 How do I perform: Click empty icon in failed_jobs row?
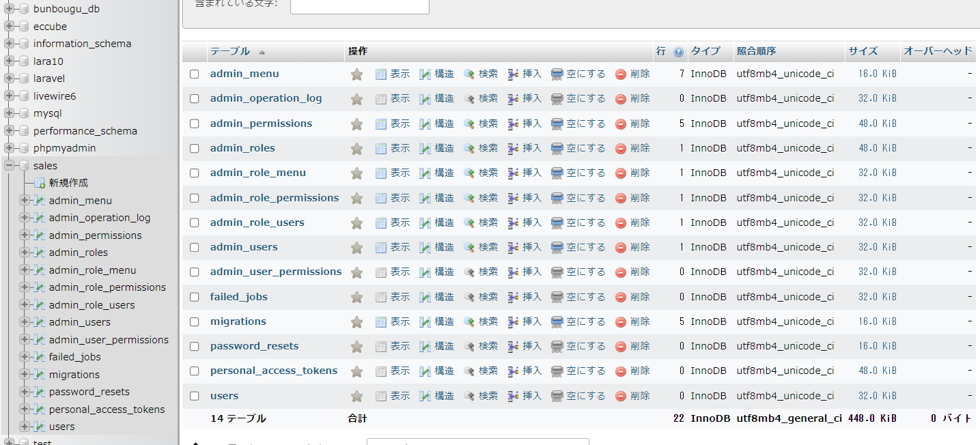[557, 298]
